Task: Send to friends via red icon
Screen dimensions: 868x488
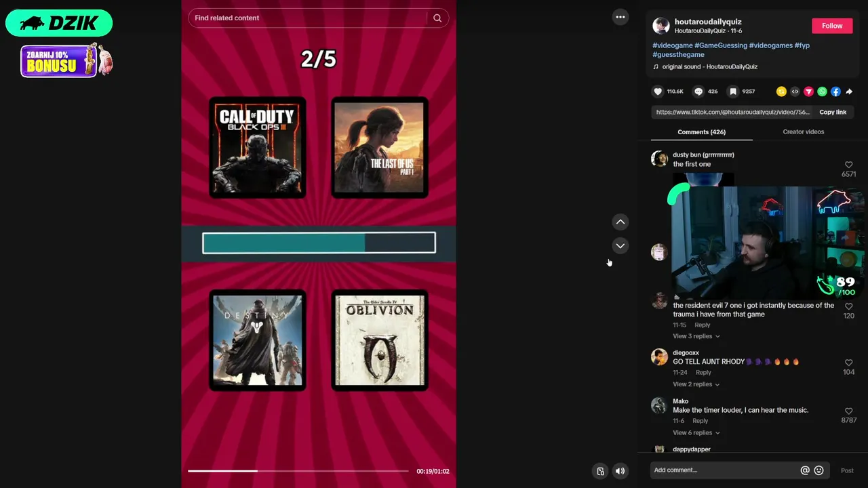Action: tap(808, 91)
